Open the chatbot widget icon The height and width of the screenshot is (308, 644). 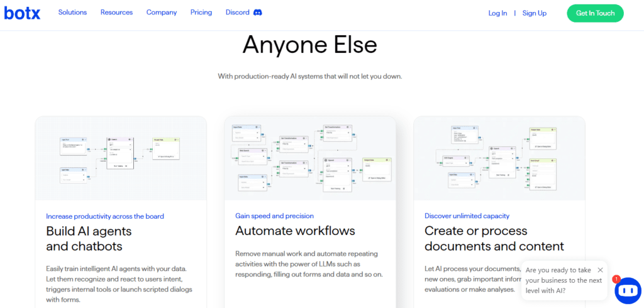[x=627, y=290]
